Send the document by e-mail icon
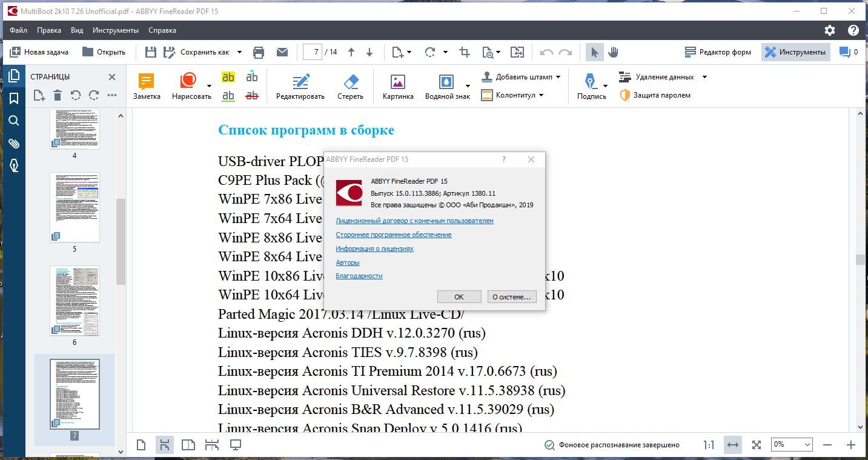Viewport: 868px width, 460px height. [282, 52]
